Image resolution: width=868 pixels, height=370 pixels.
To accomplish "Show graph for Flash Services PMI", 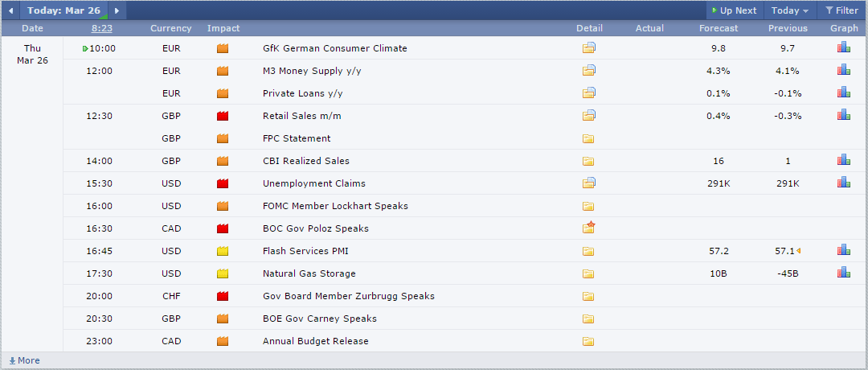I will point(844,250).
